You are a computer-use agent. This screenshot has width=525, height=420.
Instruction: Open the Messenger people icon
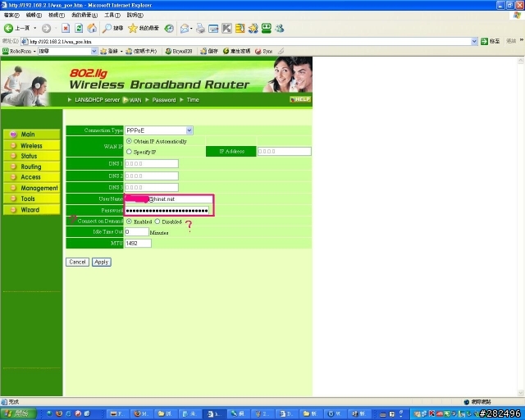pos(280,29)
